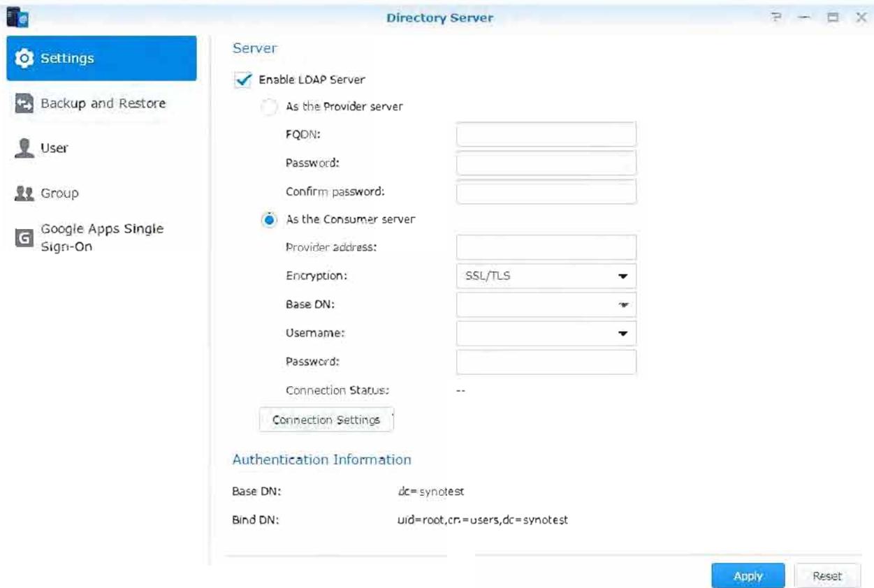Focus the FQDN input field

pos(546,135)
